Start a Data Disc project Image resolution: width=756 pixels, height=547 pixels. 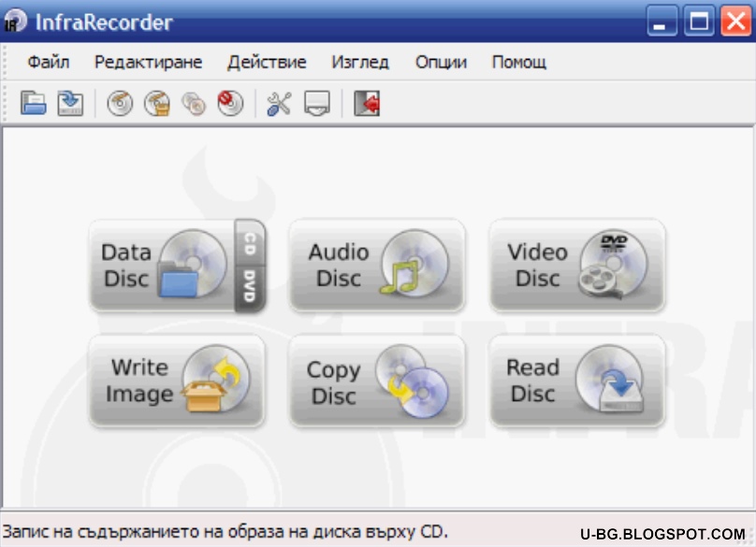(x=162, y=265)
